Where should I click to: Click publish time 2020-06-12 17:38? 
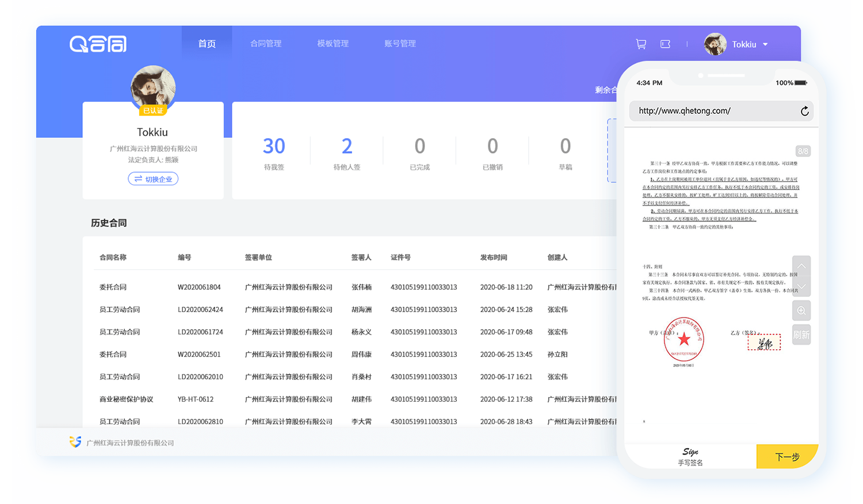point(506,399)
